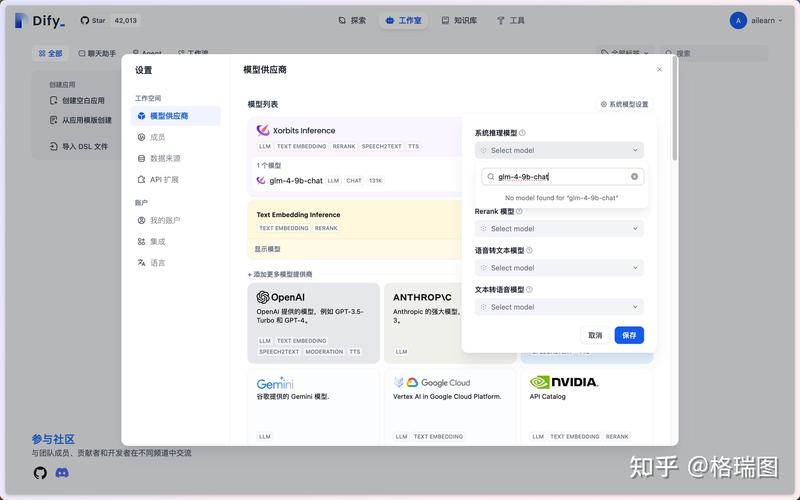The image size is (800, 500).
Task: Click 从应用模板创建
Action: tap(81, 120)
